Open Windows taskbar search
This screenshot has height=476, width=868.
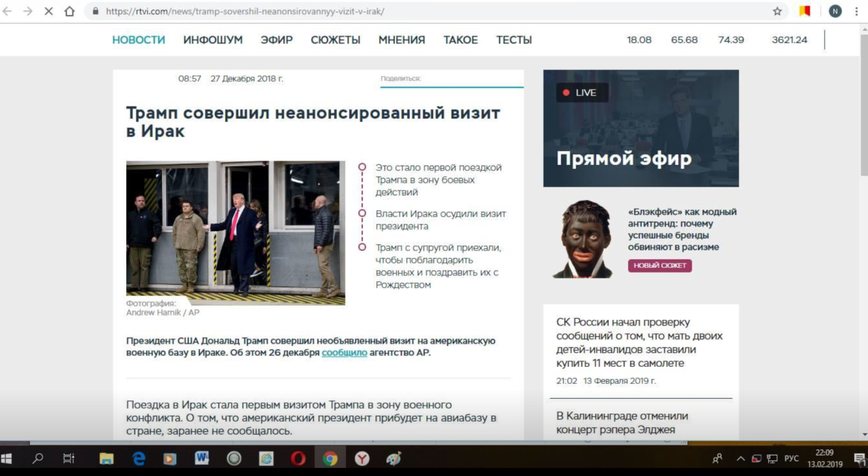38,459
